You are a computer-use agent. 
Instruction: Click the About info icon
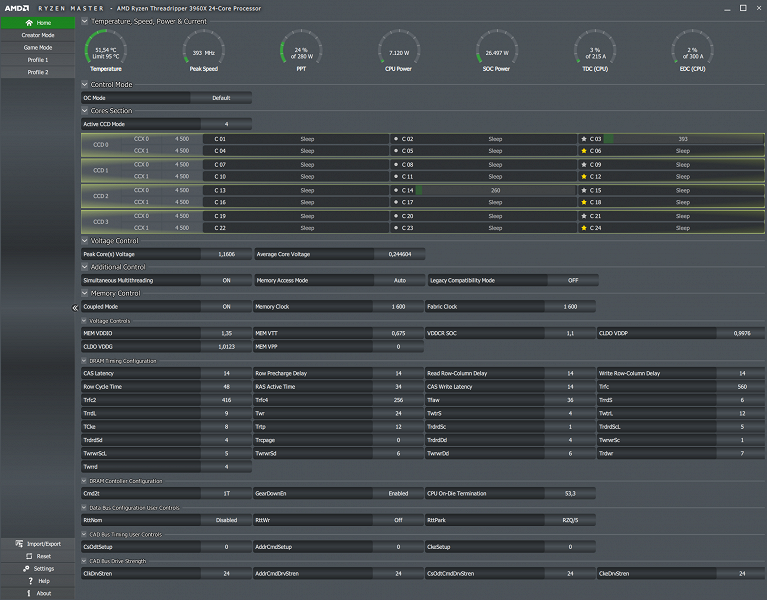(29, 593)
